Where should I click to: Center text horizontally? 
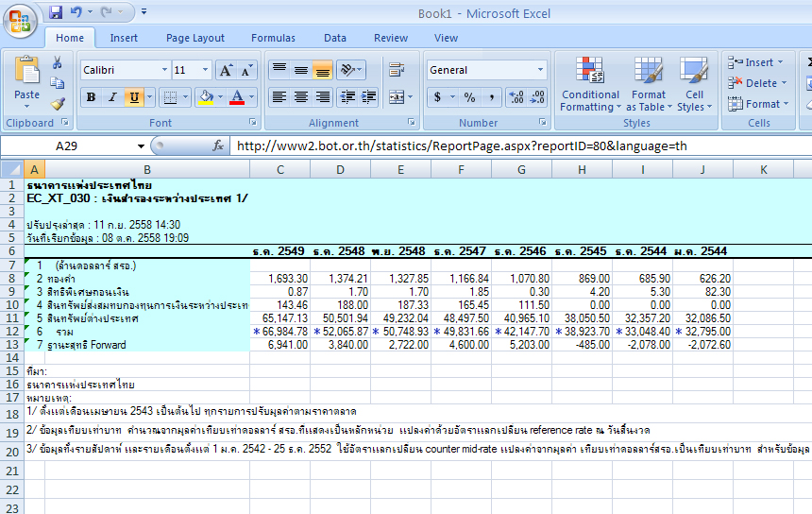(301, 97)
